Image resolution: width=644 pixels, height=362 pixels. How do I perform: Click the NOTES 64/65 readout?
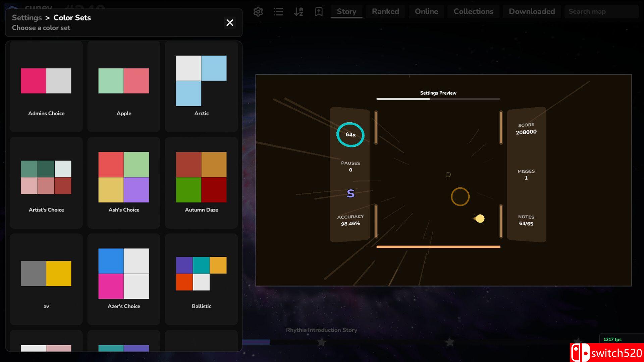(526, 220)
